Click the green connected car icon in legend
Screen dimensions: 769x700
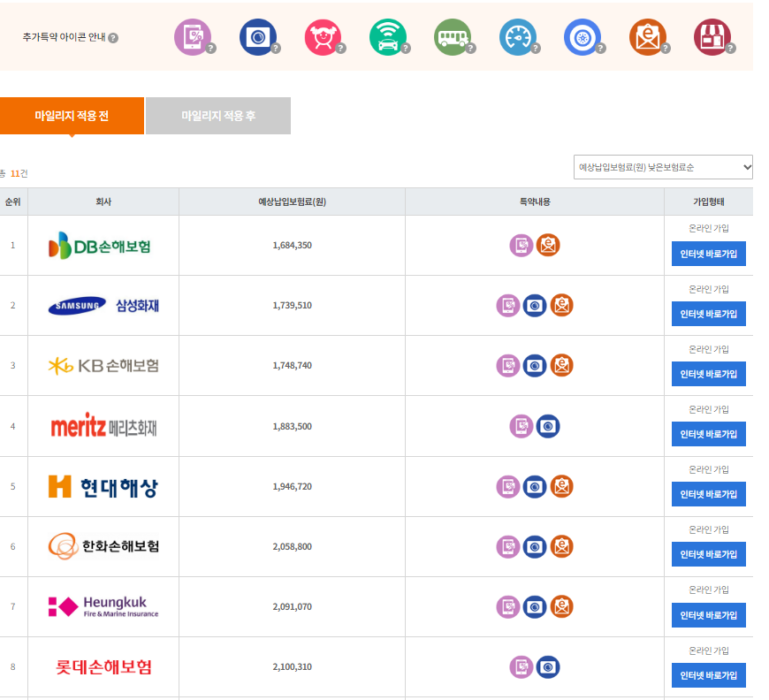tap(388, 37)
